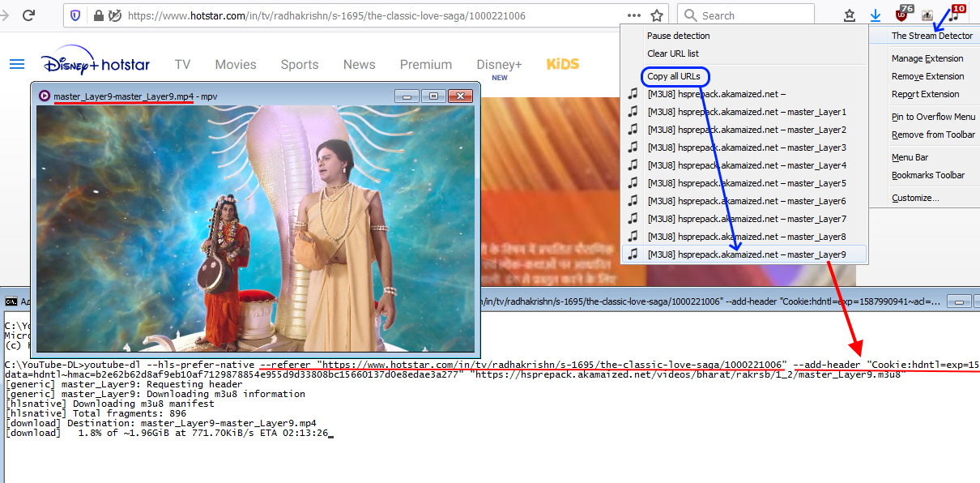This screenshot has width=980, height=483.
Task: Open the News section on Hotstar
Action: coord(359,65)
